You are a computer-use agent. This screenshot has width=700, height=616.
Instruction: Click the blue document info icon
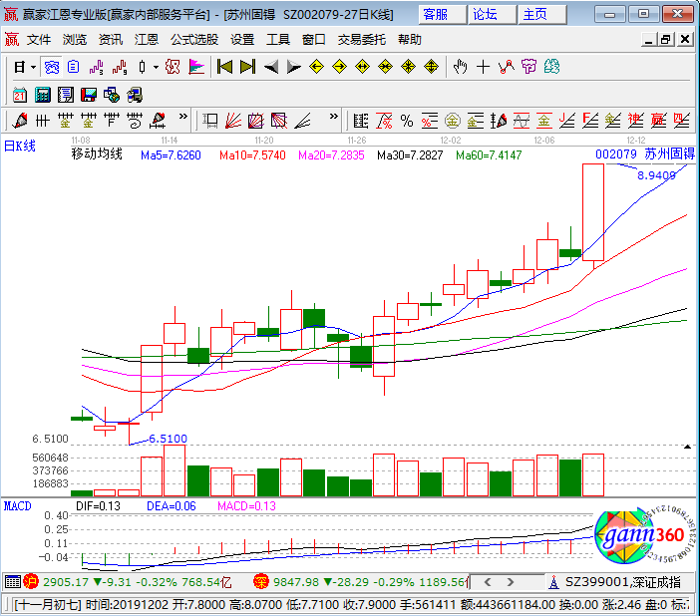(x=73, y=68)
